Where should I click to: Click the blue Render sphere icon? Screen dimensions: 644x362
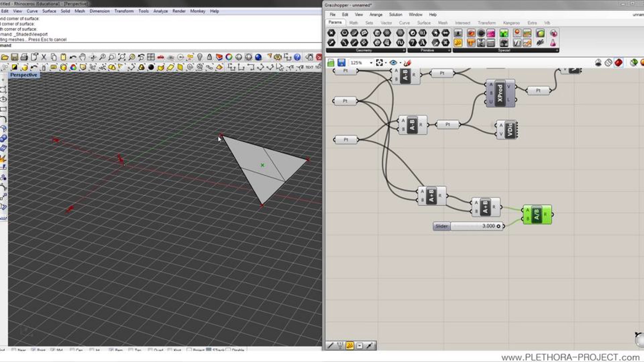[x=258, y=57]
